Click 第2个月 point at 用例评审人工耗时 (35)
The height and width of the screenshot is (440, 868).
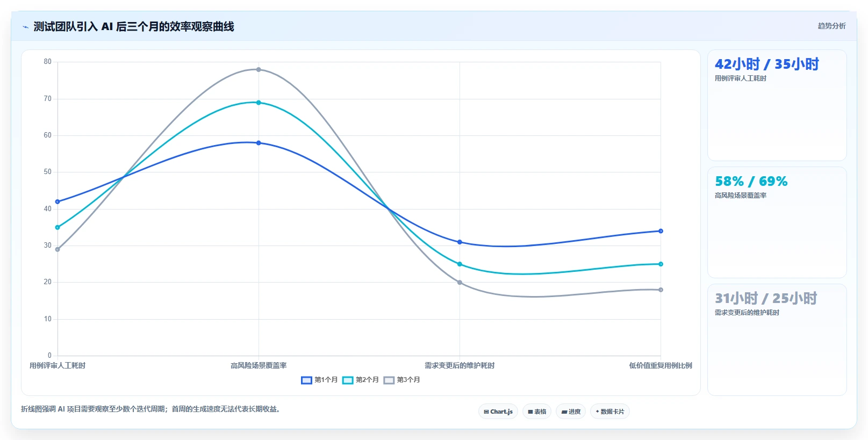pyautogui.click(x=58, y=227)
